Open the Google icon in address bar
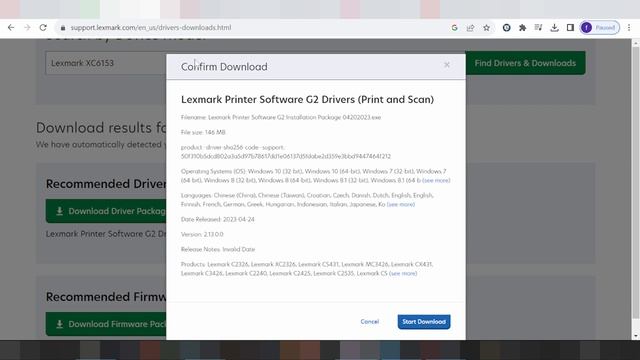 [454, 28]
